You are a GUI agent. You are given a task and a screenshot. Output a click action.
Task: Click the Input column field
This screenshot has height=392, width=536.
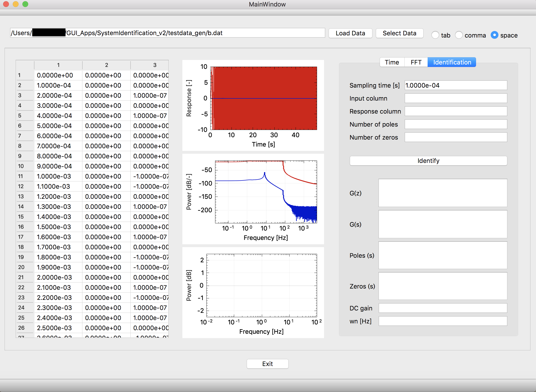tap(456, 98)
